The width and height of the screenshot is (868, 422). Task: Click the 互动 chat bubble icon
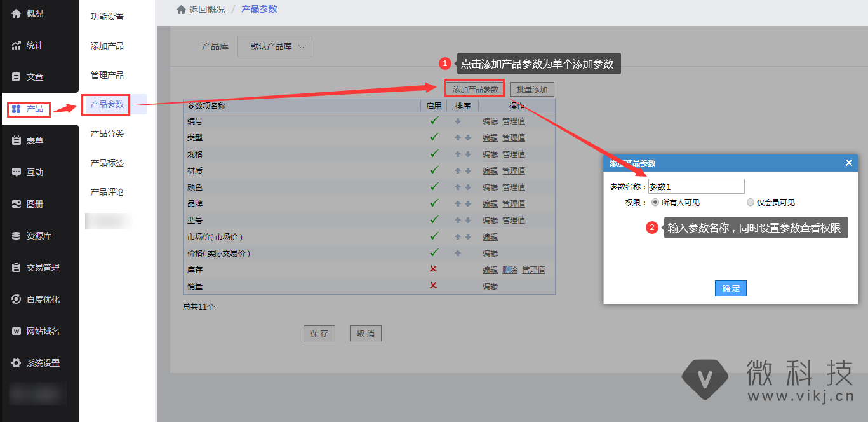[17, 172]
